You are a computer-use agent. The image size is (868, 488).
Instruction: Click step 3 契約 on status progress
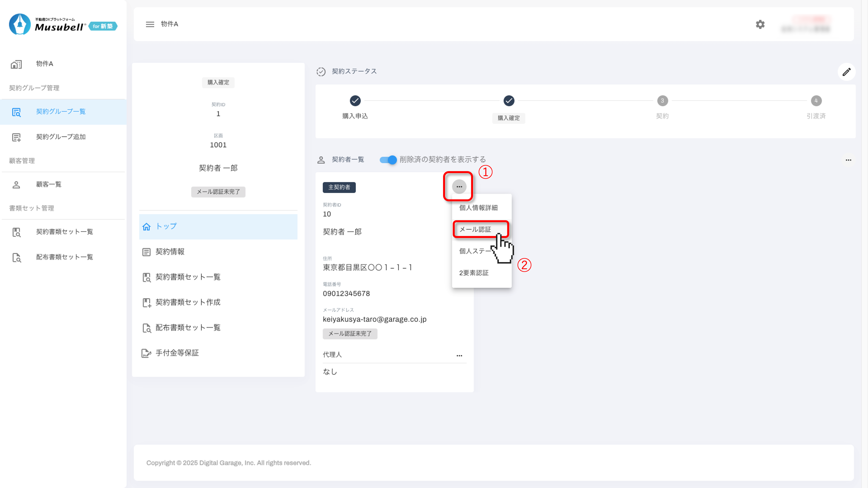click(x=662, y=101)
